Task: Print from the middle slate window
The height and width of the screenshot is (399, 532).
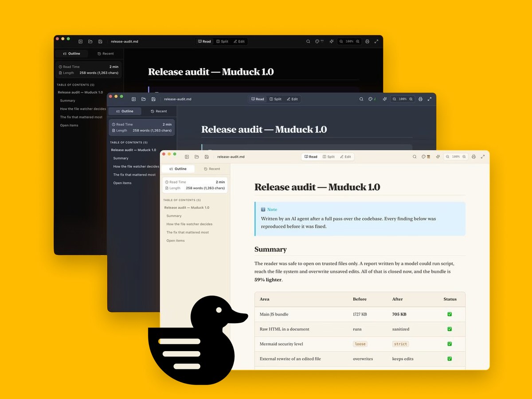Action: [x=420, y=99]
